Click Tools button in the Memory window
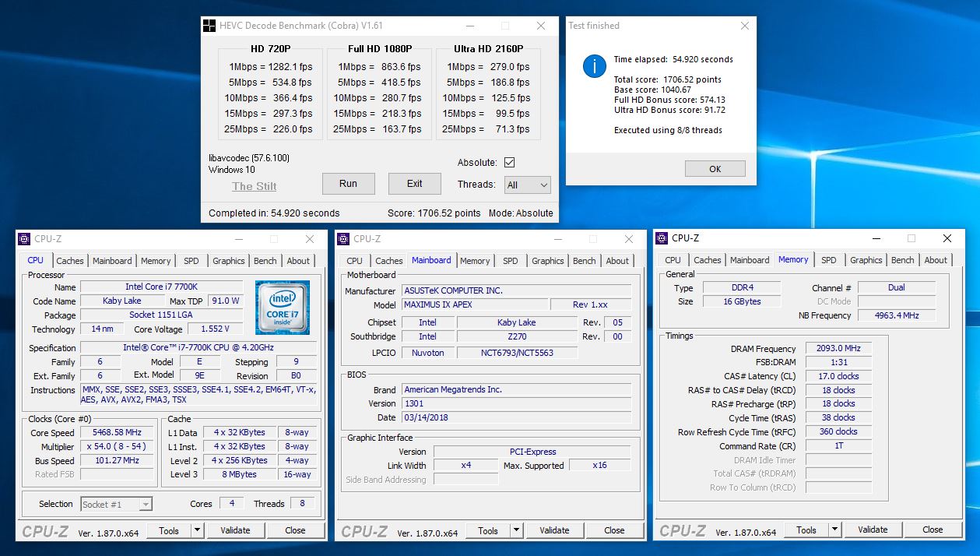Viewport: 980px width, 556px height. 806,530
